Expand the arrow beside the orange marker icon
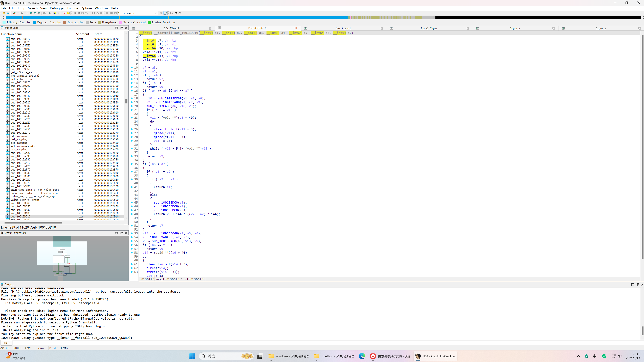 [18, 13]
